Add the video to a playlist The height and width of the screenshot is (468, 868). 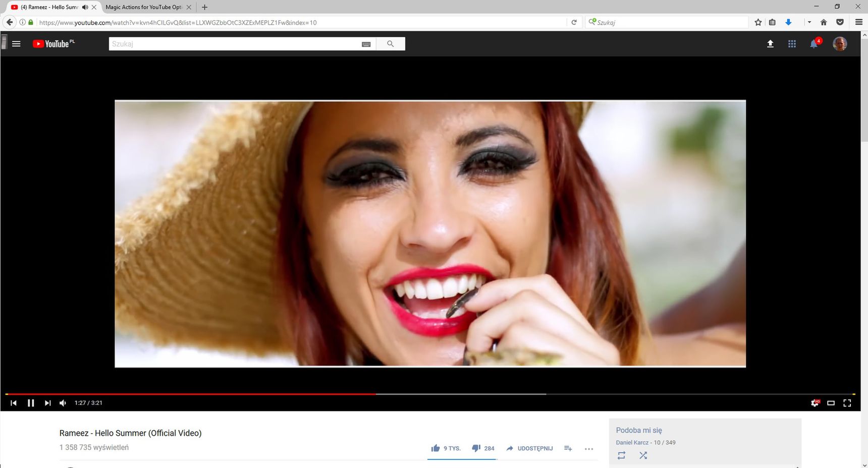pos(568,448)
